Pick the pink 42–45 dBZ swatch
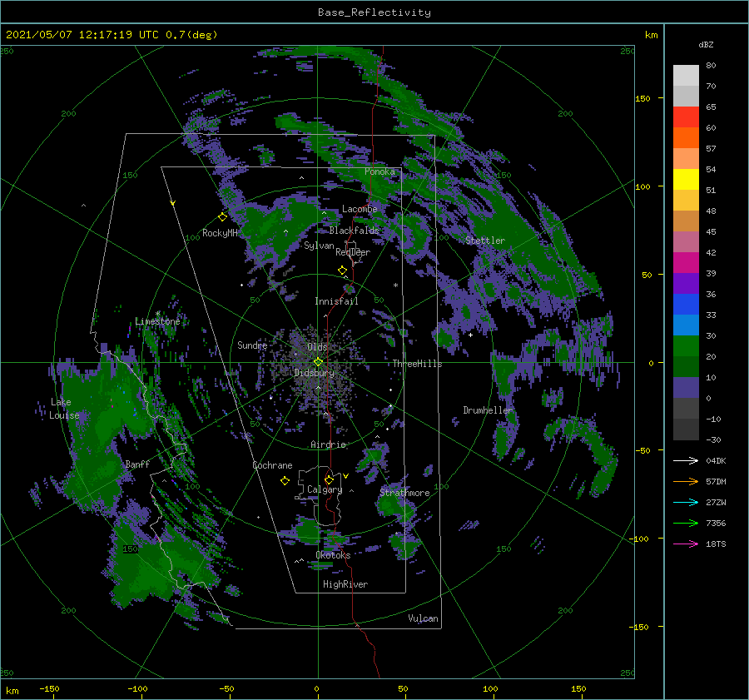 [x=686, y=241]
